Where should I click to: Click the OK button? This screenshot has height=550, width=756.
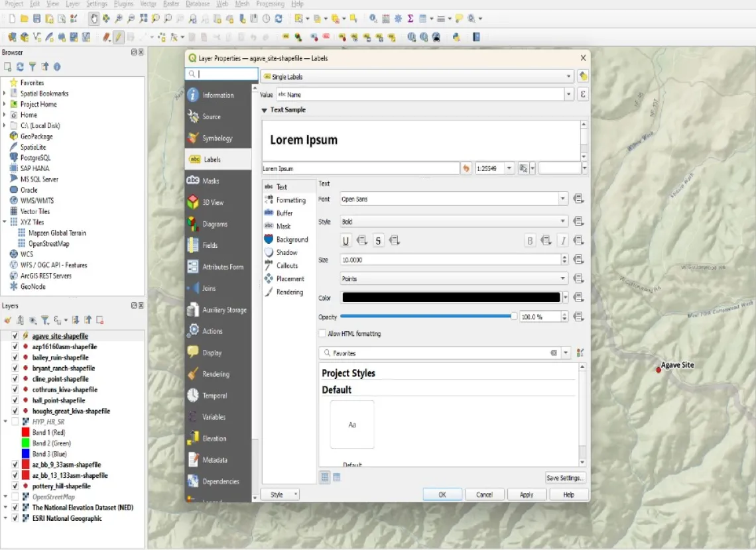pos(442,494)
